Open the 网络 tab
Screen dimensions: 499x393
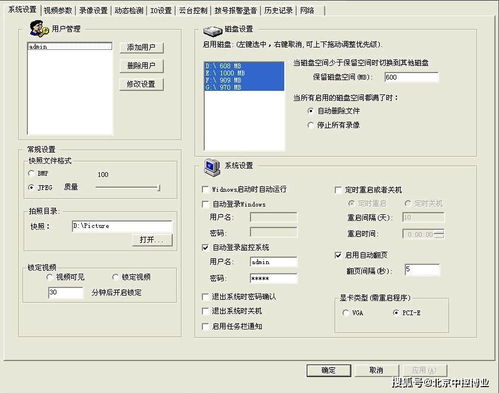pos(307,11)
